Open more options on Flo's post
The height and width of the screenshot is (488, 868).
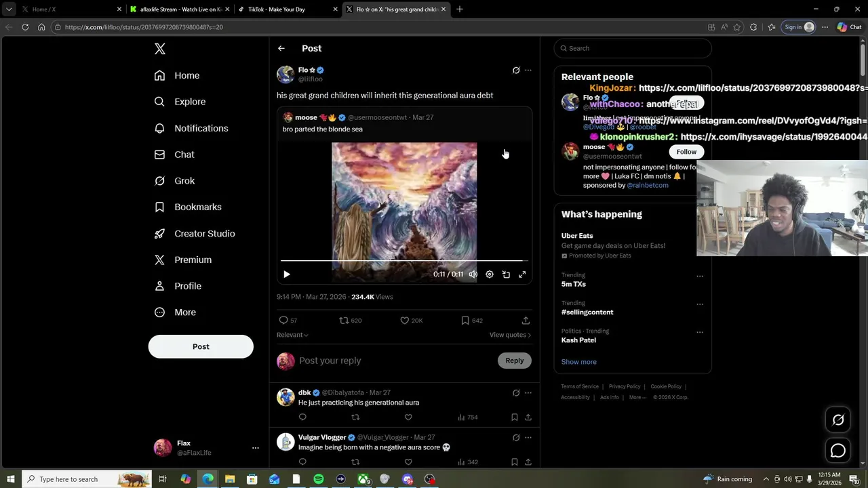[528, 70]
